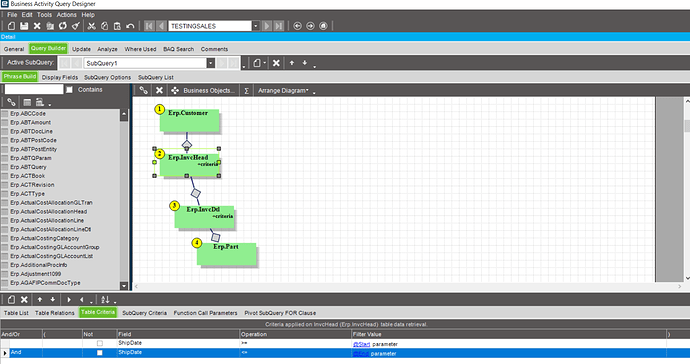Viewport: 690px width, 364px height.
Task: Click the circled forward arrow navigation icon
Action: point(310,26)
